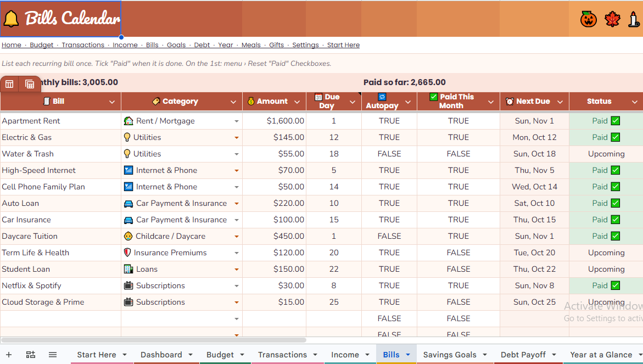
Task: Open the Due Day column filter dropdown
Action: [x=353, y=102]
